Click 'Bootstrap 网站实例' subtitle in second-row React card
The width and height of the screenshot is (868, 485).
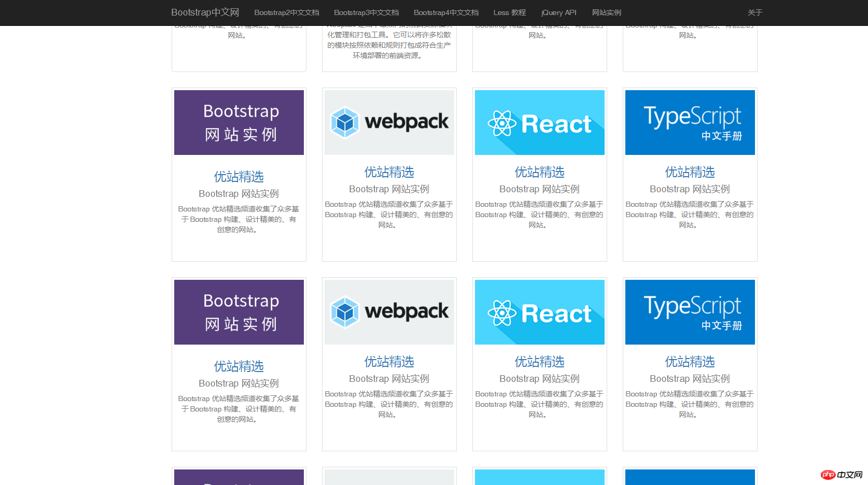pyautogui.click(x=540, y=189)
